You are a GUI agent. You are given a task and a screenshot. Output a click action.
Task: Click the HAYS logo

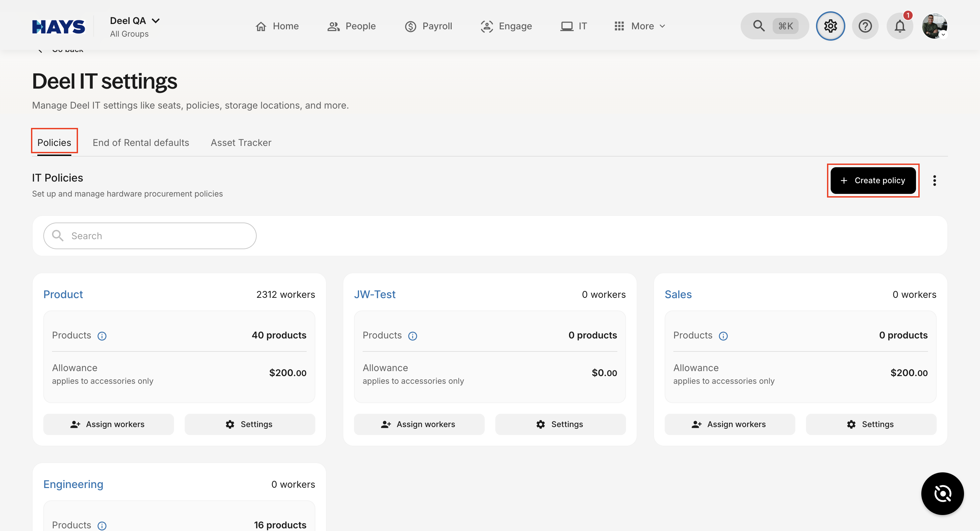(x=59, y=26)
